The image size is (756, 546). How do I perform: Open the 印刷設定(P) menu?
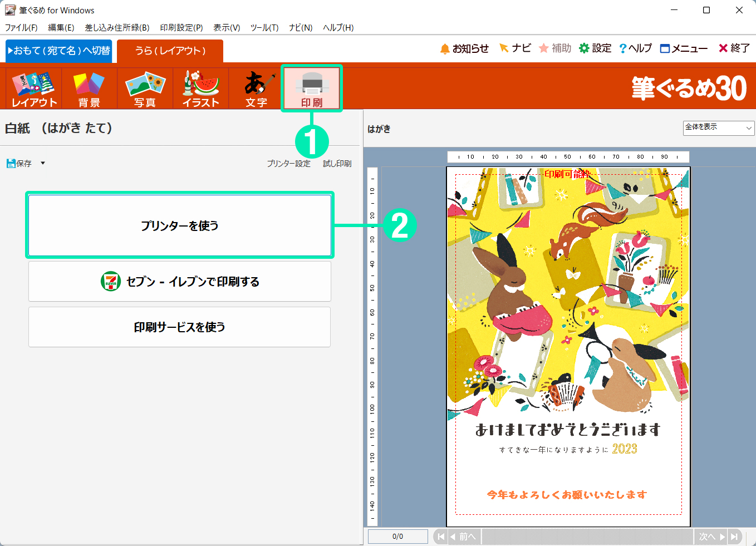pyautogui.click(x=181, y=28)
